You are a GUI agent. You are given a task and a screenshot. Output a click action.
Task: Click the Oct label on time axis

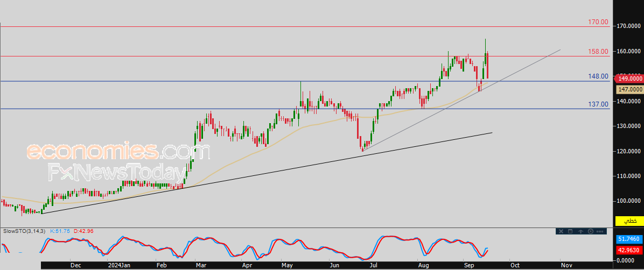point(515,266)
